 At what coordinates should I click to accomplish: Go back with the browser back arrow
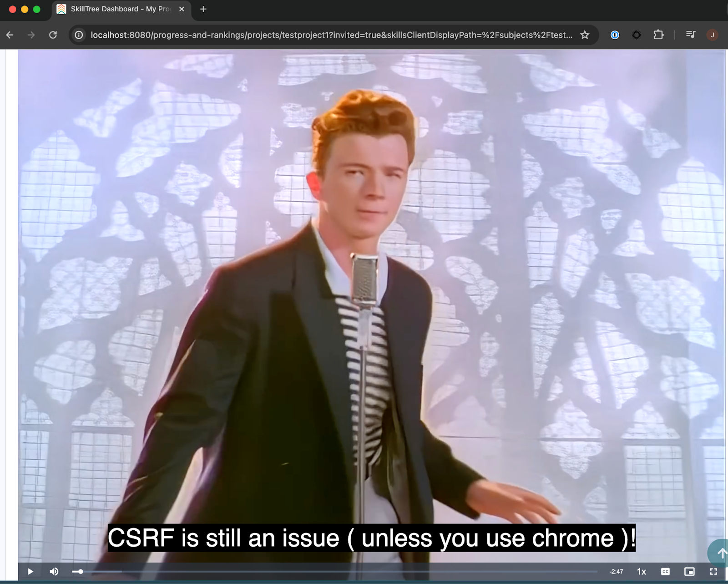(x=10, y=35)
